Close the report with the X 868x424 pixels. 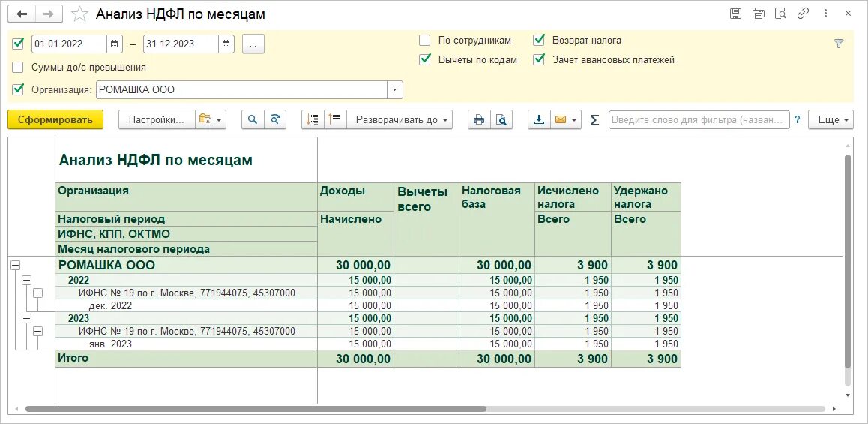[848, 14]
